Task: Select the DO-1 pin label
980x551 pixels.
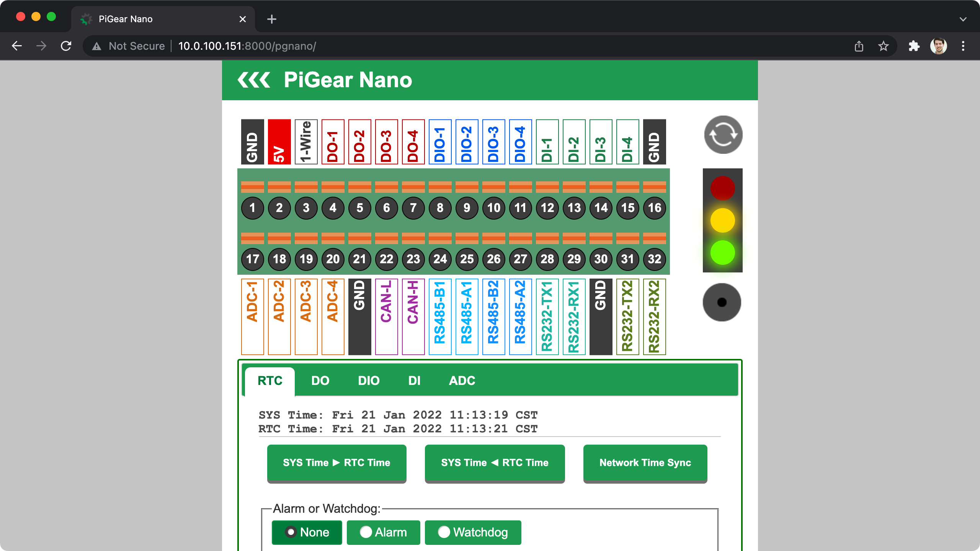Action: (333, 142)
